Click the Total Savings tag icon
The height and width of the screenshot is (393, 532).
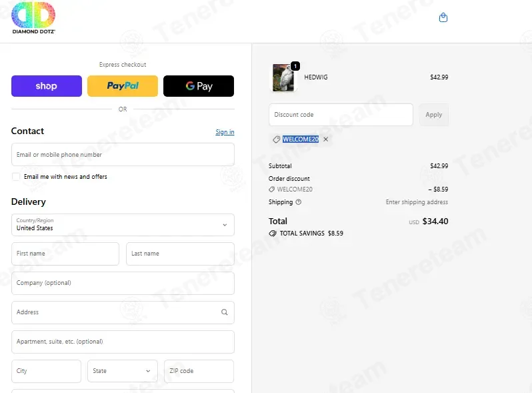tap(273, 234)
